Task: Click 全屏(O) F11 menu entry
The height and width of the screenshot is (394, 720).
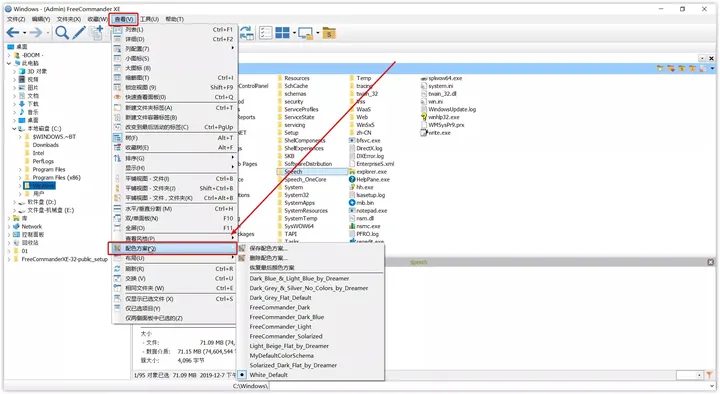Action: (174, 228)
